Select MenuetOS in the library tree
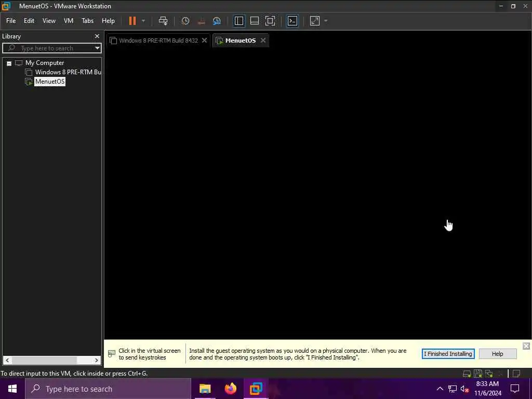The height and width of the screenshot is (399, 532). click(50, 82)
